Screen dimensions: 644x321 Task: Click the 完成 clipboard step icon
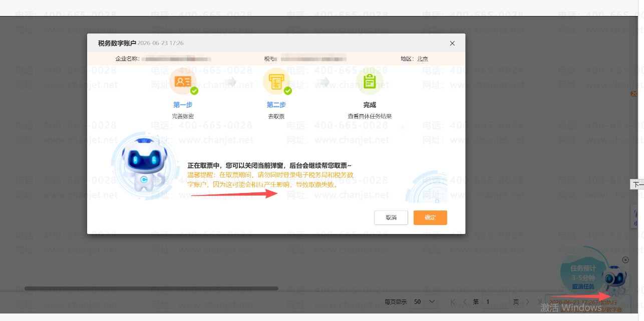[370, 81]
